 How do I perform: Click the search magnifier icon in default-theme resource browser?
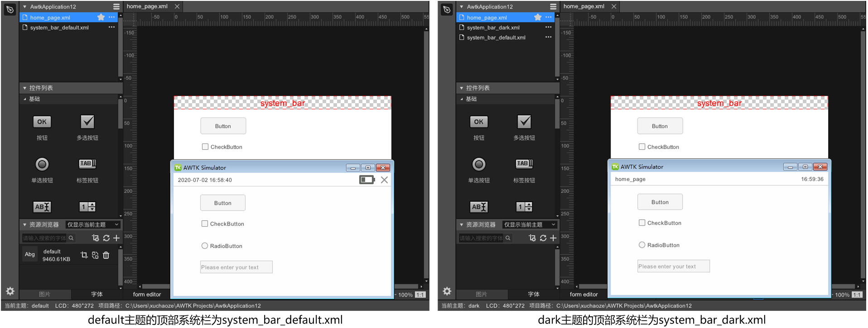tap(71, 238)
